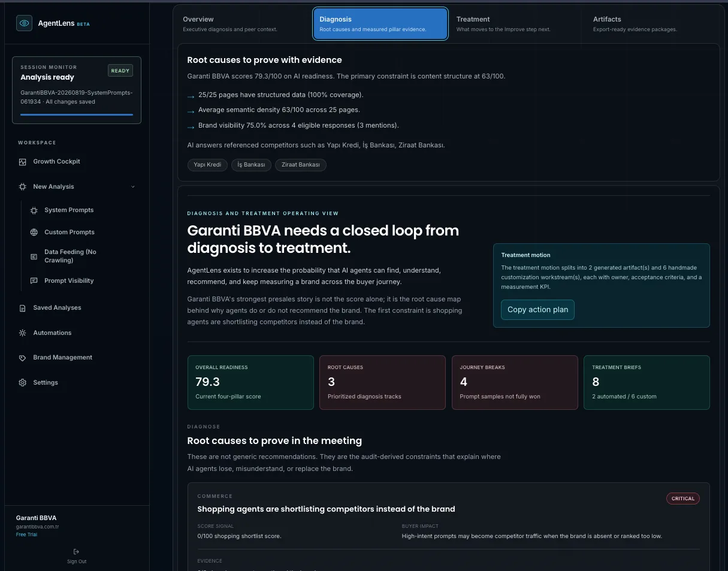Click the Sign Out link

[77, 561]
